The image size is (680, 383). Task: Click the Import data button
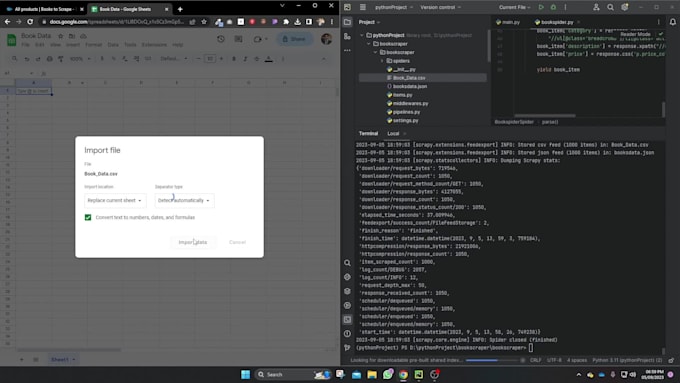pyautogui.click(x=193, y=242)
